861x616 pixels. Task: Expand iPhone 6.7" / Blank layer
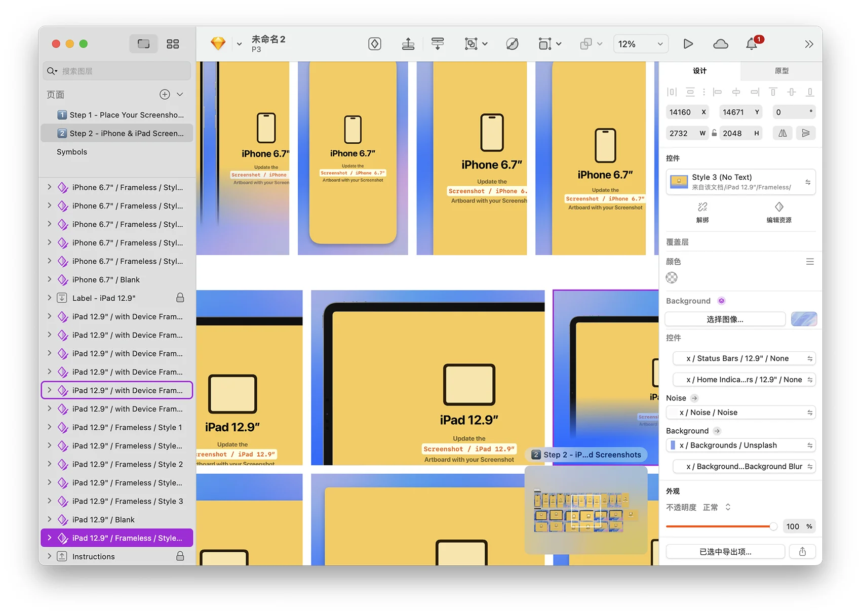(49, 279)
